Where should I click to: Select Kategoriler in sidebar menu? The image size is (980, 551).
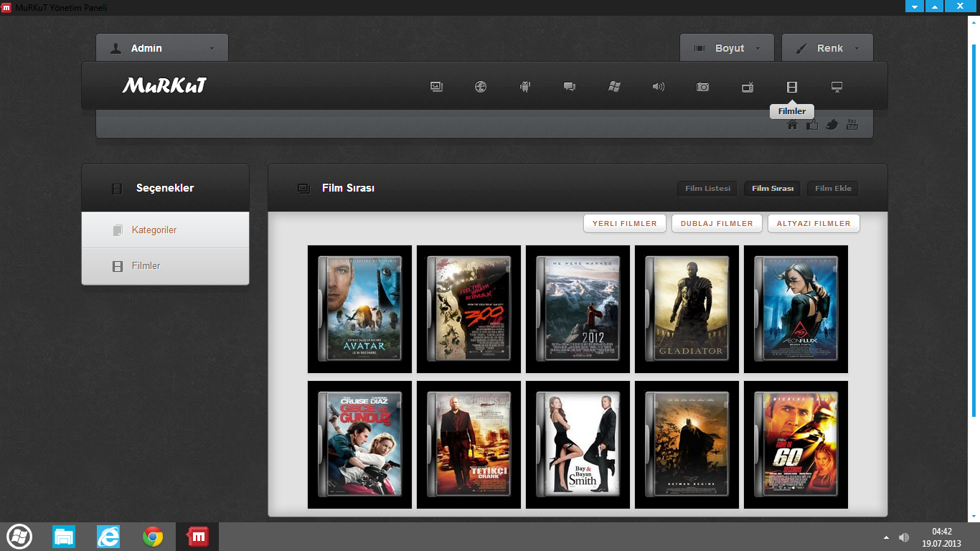165,230
